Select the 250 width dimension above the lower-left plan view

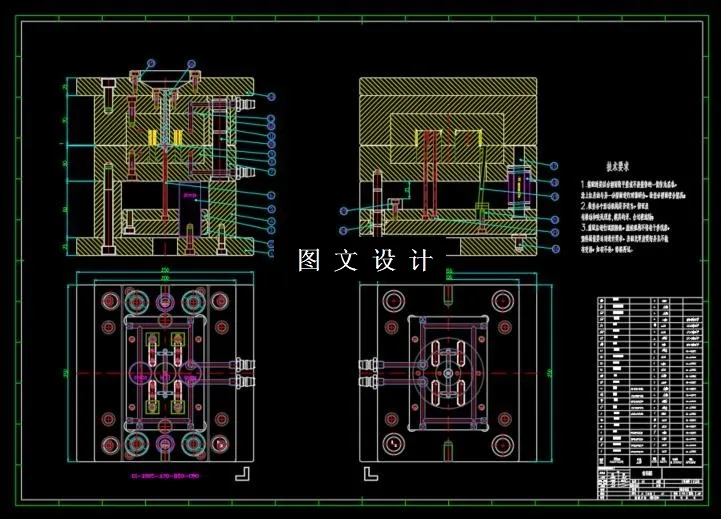[x=165, y=270]
